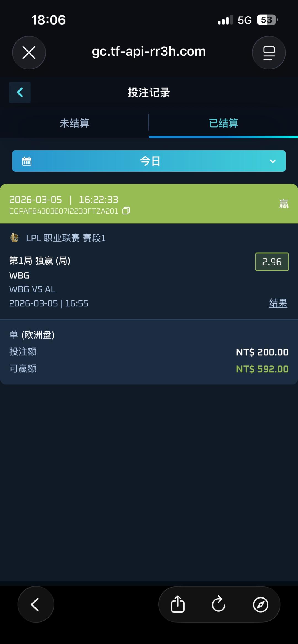
Task: Tap the 投注记录 page title
Action: (x=149, y=93)
